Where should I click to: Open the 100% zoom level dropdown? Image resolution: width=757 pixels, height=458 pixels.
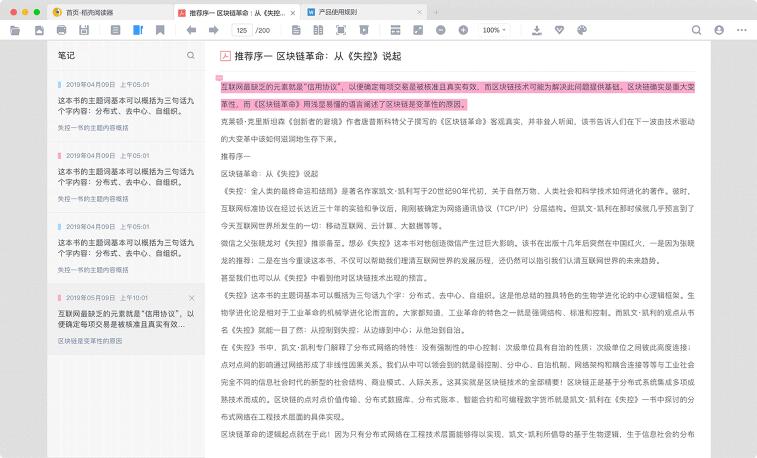pos(494,30)
